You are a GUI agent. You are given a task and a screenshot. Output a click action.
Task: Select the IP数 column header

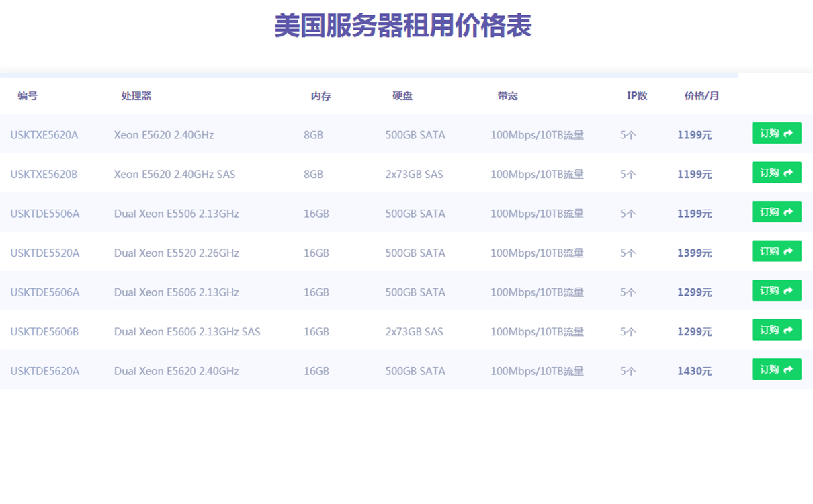pyautogui.click(x=637, y=96)
